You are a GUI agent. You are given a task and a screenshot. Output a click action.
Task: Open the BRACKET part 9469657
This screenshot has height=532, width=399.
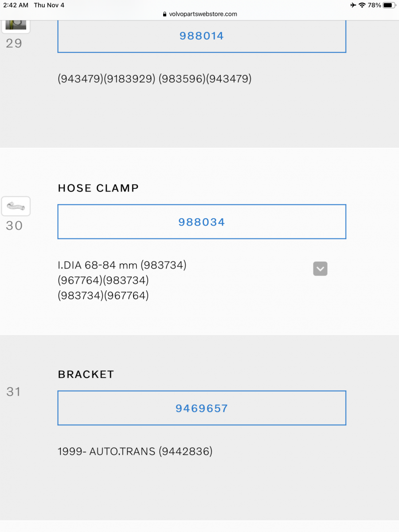click(x=202, y=408)
